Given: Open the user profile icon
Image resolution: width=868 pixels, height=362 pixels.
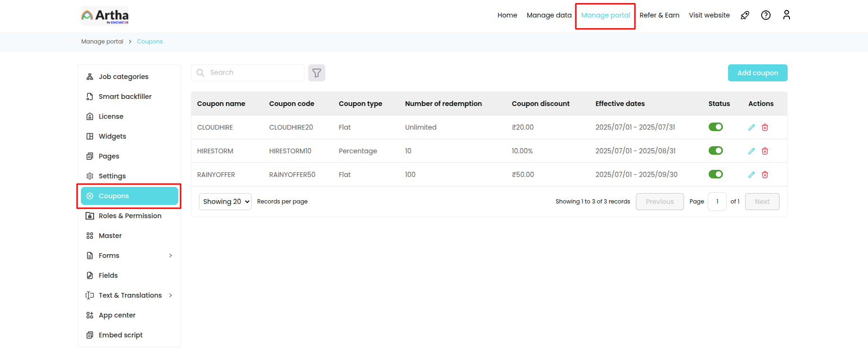Looking at the screenshot, I should coord(786,15).
